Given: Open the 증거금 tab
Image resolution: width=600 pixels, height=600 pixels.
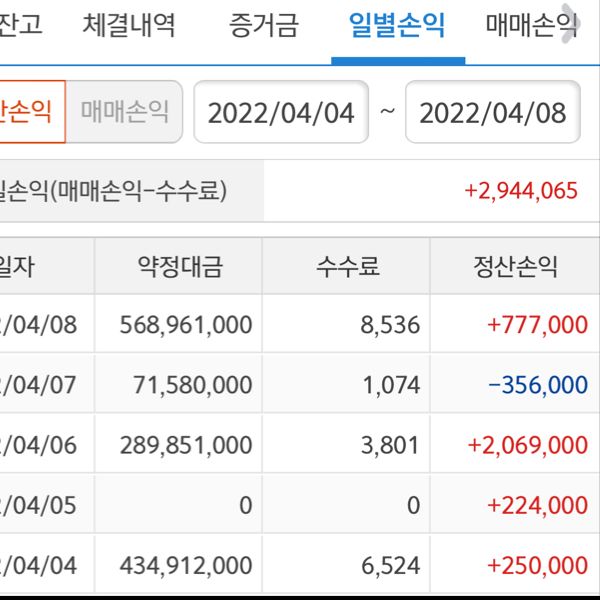Looking at the screenshot, I should pyautogui.click(x=263, y=25).
